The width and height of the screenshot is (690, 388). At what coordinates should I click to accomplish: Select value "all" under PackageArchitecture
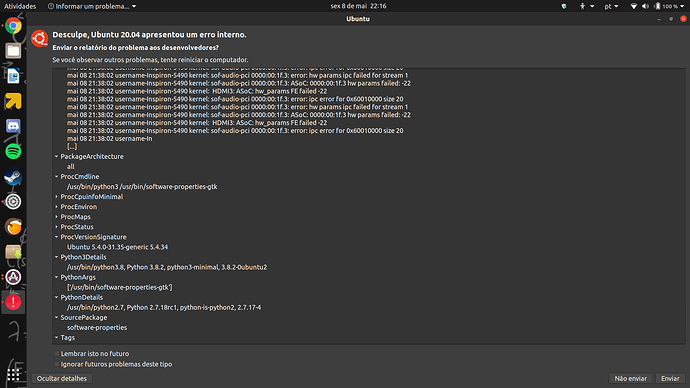click(70, 167)
